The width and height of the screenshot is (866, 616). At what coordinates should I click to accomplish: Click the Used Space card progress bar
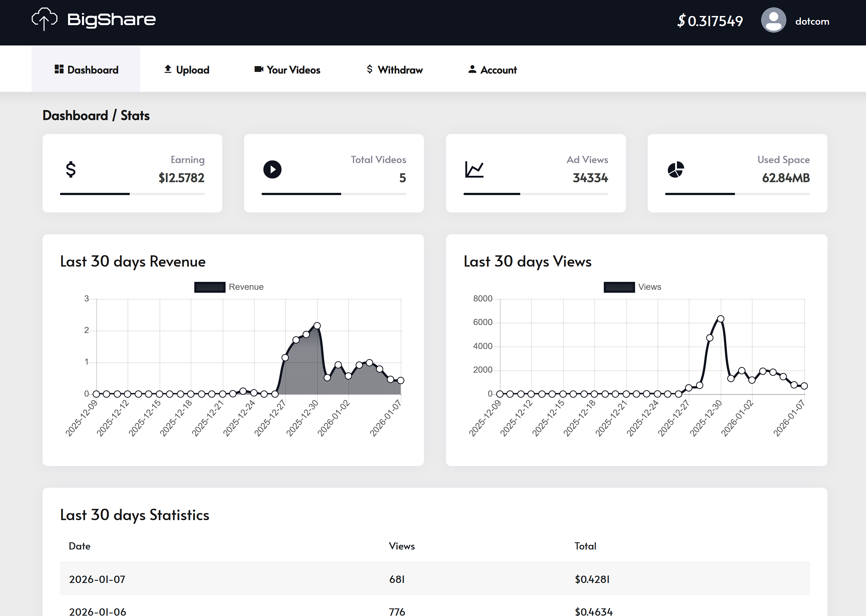click(737, 194)
